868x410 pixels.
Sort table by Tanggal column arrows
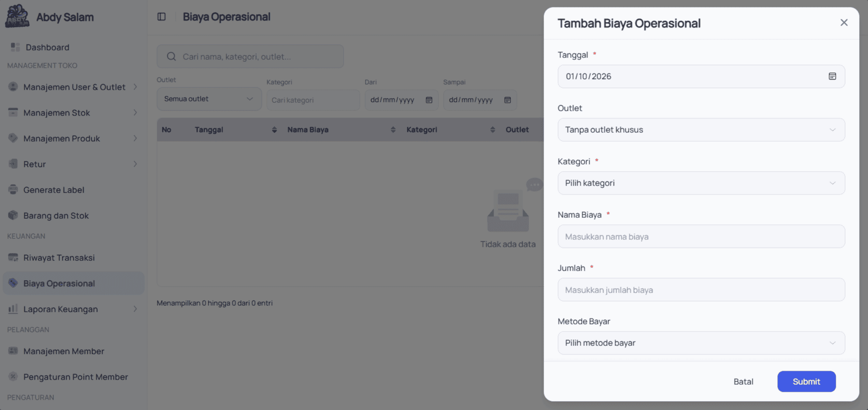(274, 130)
